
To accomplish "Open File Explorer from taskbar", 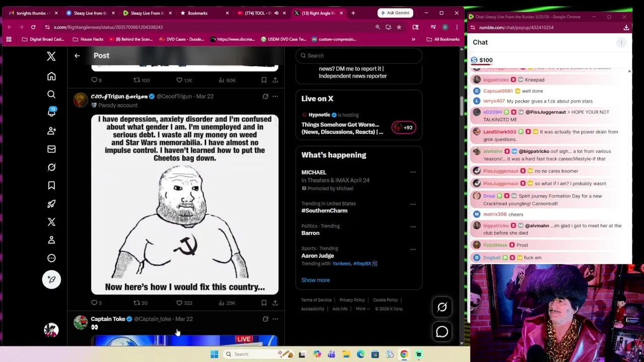I will coord(346,354).
